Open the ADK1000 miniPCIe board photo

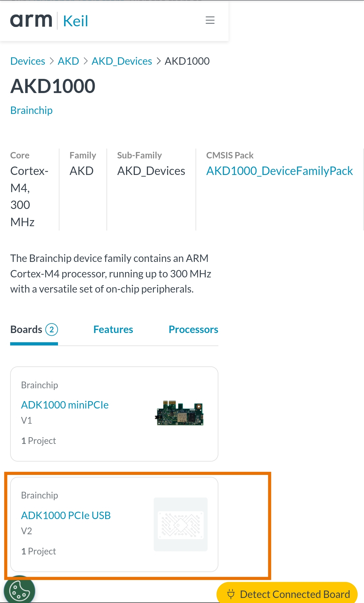(180, 414)
